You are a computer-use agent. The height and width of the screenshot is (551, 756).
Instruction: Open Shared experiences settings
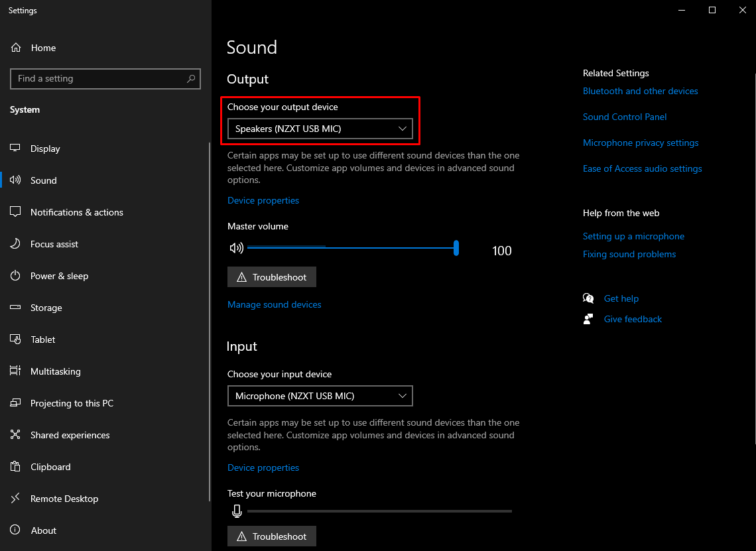(105, 435)
